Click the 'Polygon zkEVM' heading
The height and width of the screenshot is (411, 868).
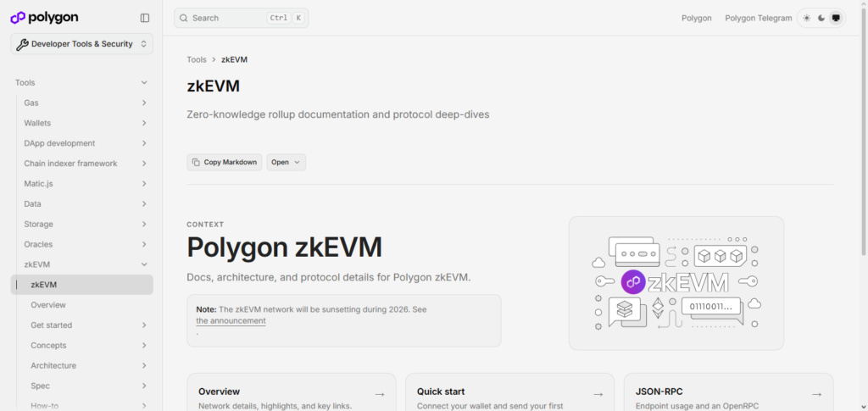click(x=285, y=247)
